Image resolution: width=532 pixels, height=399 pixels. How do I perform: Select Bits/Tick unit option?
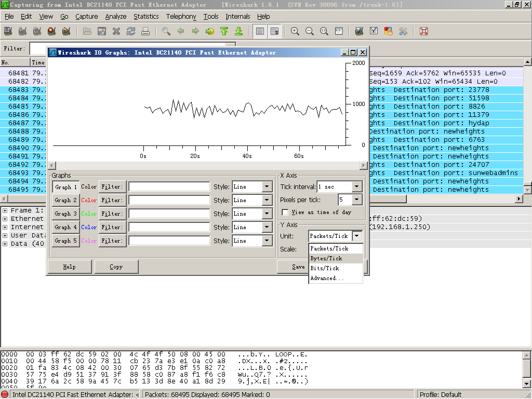pyautogui.click(x=336, y=269)
